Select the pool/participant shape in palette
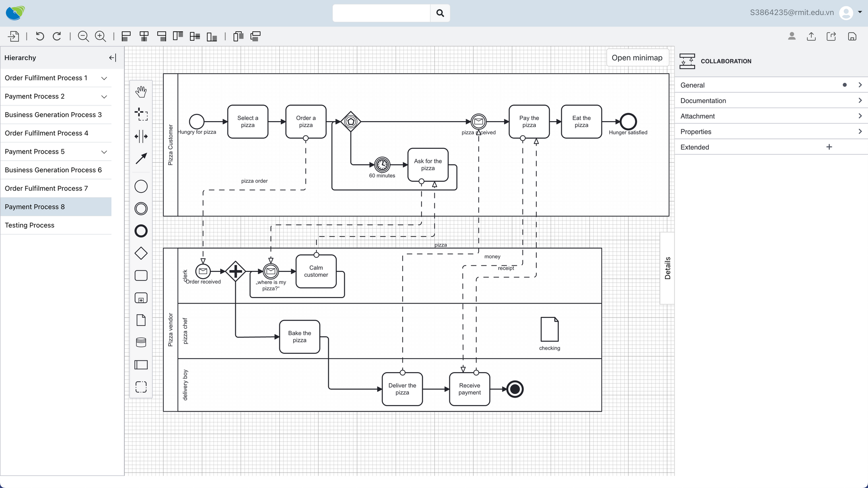This screenshot has width=868, height=488. pyautogui.click(x=141, y=365)
